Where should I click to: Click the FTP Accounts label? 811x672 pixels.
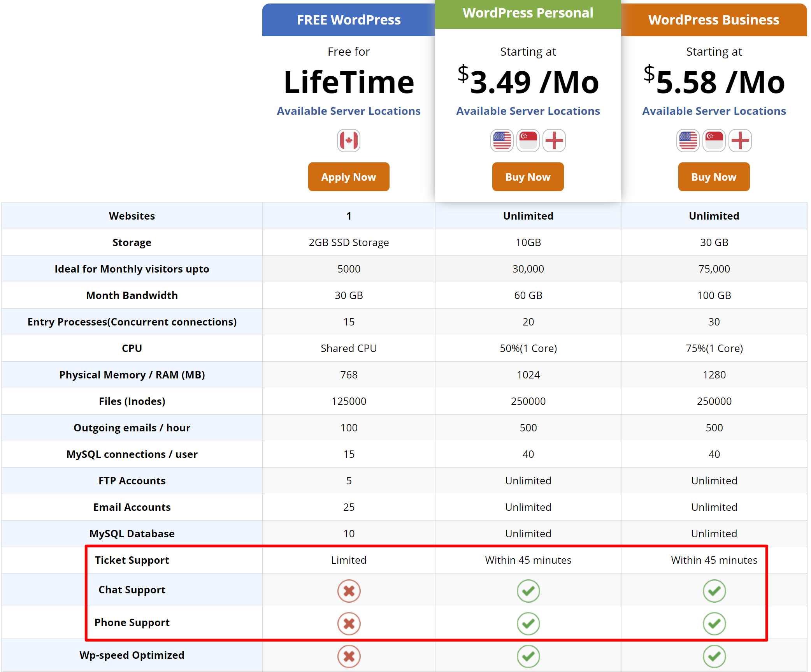tap(132, 481)
